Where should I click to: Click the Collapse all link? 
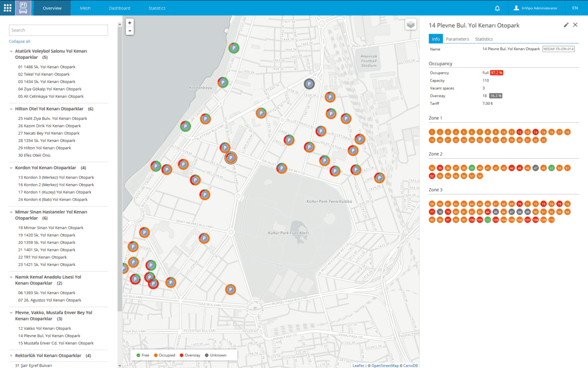click(x=19, y=41)
